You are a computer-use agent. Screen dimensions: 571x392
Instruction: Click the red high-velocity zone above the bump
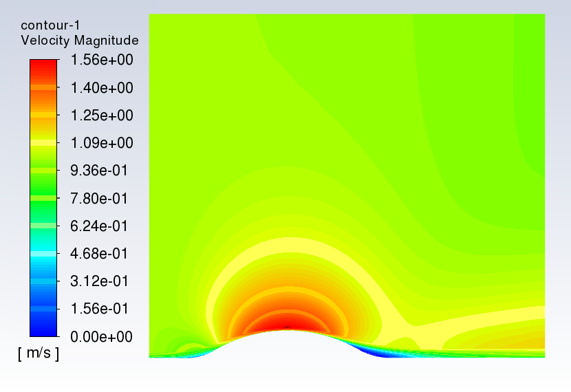click(288, 320)
